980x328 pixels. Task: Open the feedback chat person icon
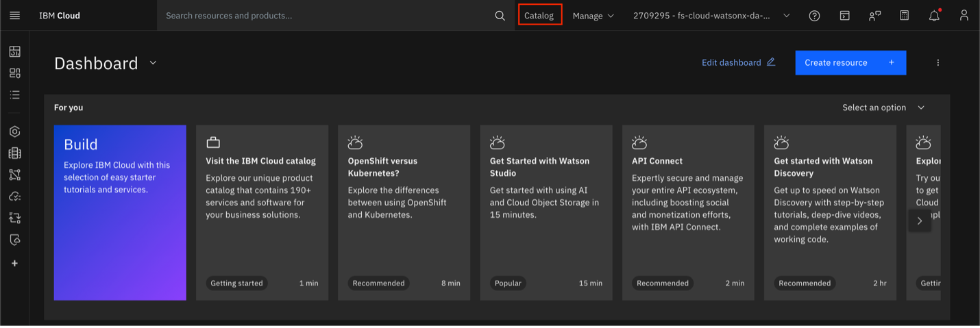(874, 16)
